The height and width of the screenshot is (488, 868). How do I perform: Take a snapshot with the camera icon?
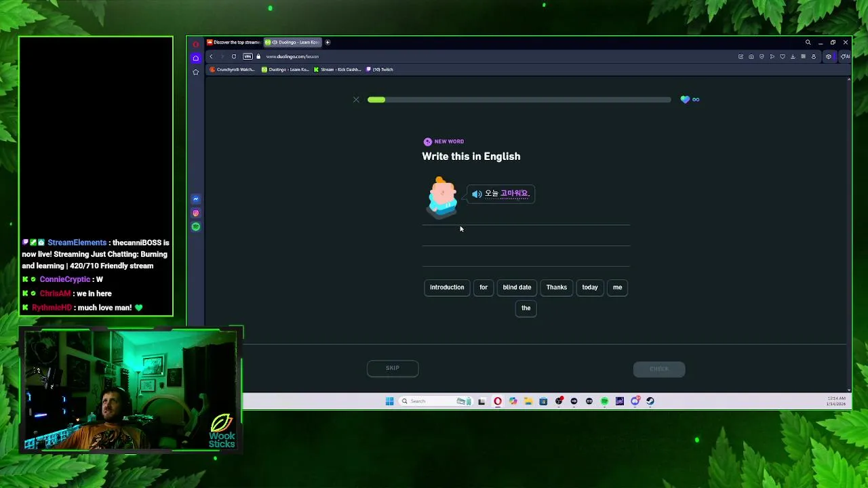pos(751,56)
